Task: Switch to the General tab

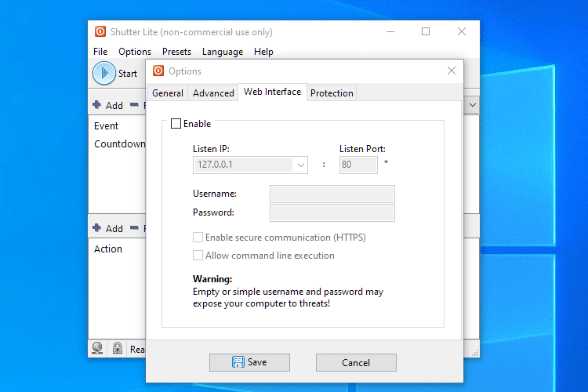Action: click(x=168, y=93)
